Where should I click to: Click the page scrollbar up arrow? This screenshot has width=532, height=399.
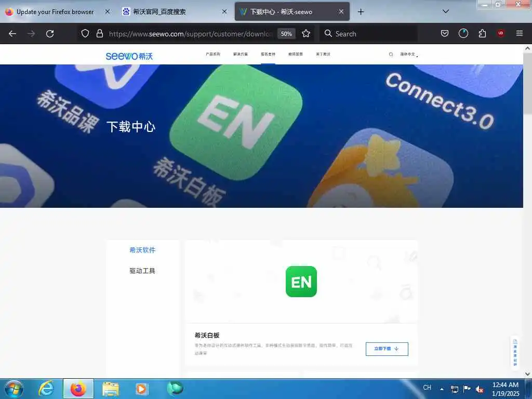527,48
